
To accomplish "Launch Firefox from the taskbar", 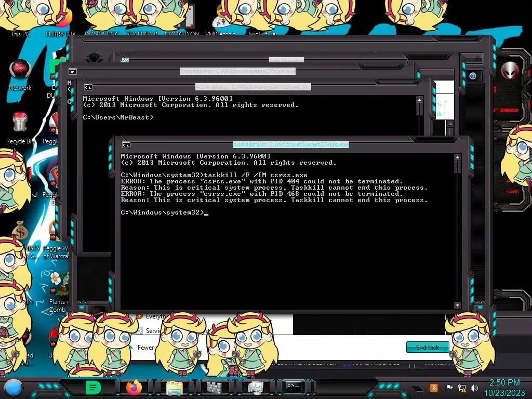I will 134,388.
